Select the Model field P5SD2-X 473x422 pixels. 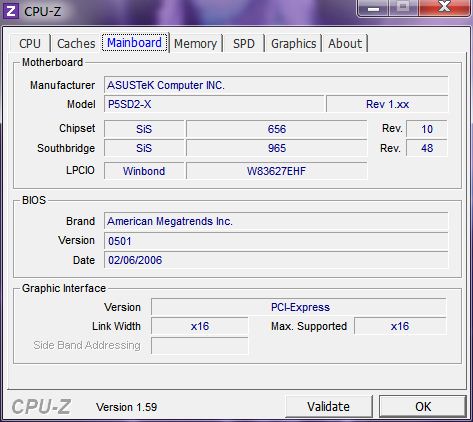214,104
